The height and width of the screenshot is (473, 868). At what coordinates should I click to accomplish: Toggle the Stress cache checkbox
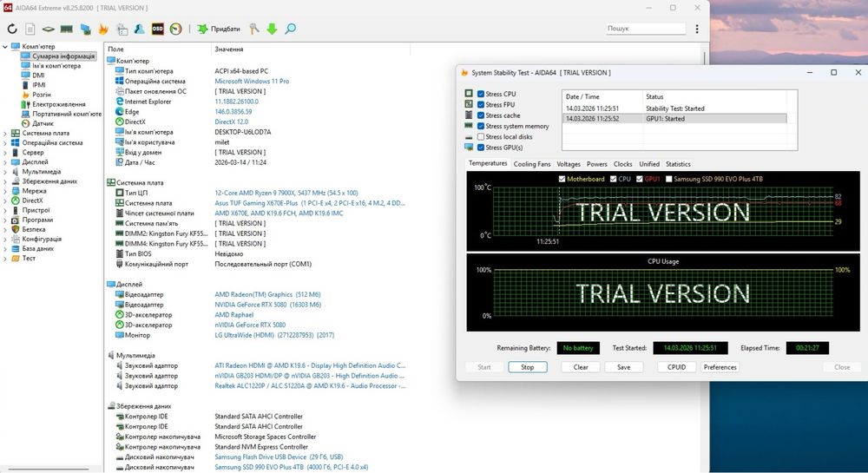[x=481, y=115]
